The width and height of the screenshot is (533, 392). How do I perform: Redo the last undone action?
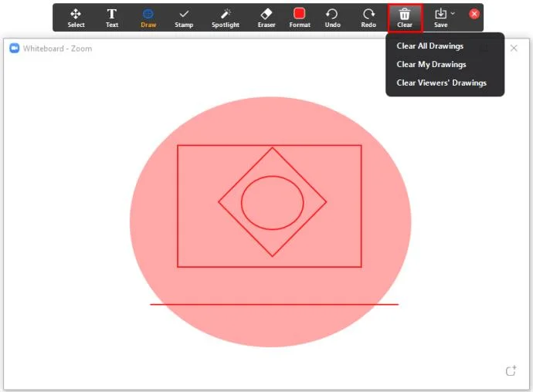click(368, 18)
